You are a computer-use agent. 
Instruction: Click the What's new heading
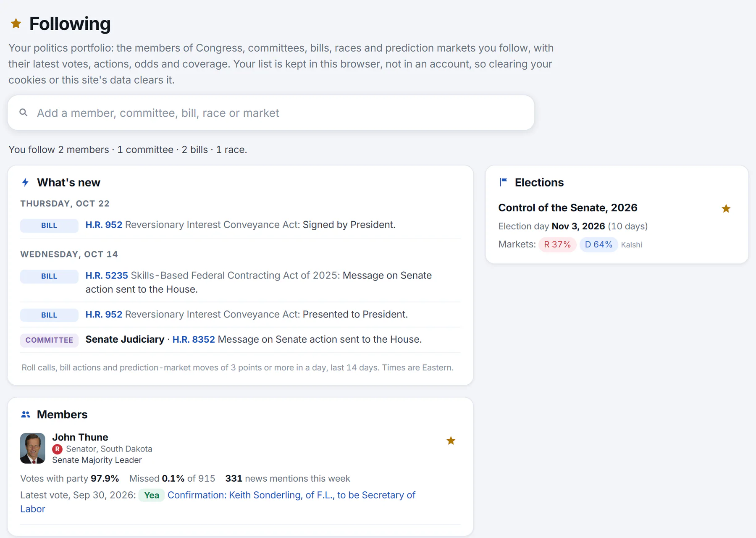point(68,182)
